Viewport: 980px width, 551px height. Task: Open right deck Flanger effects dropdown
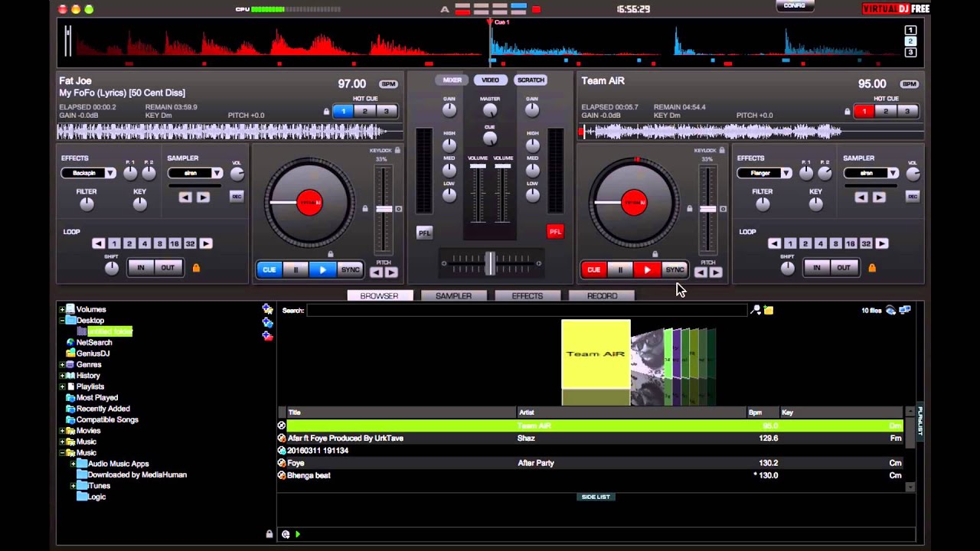pos(786,173)
